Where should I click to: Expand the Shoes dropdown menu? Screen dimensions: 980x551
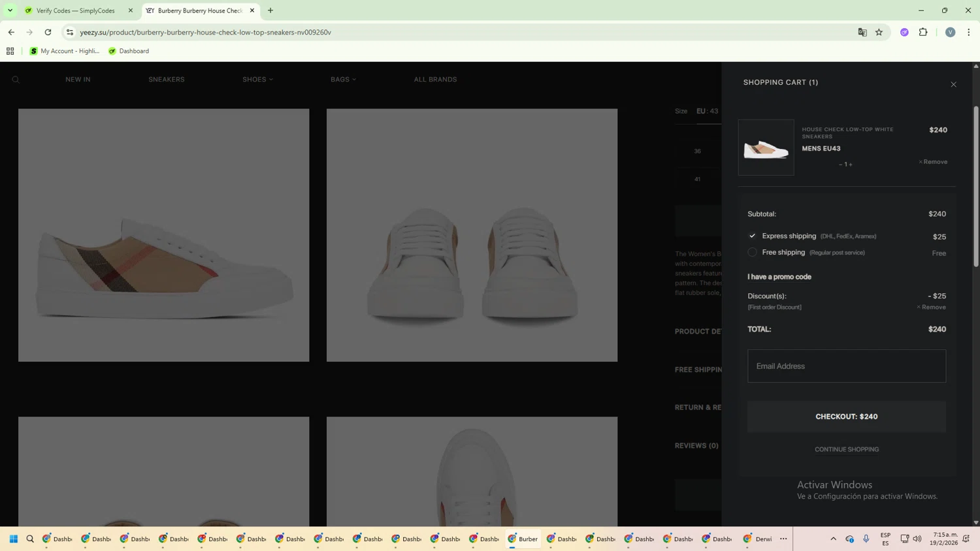tap(257, 80)
